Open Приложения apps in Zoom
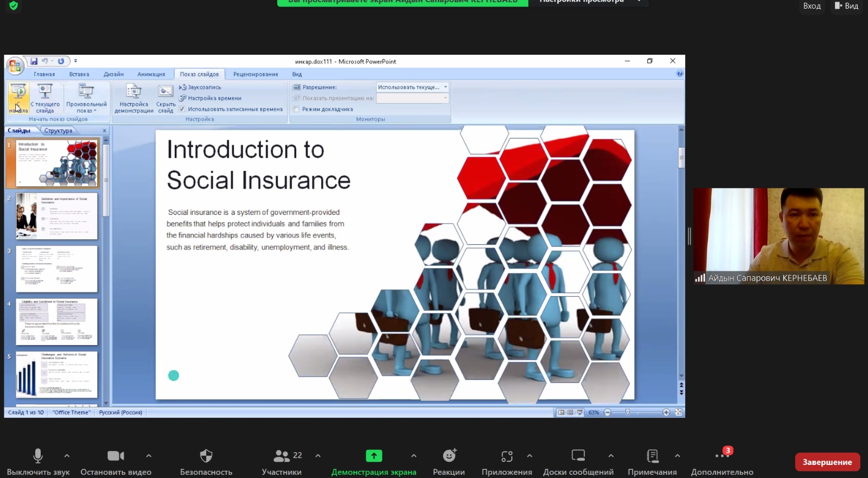 tap(507, 462)
